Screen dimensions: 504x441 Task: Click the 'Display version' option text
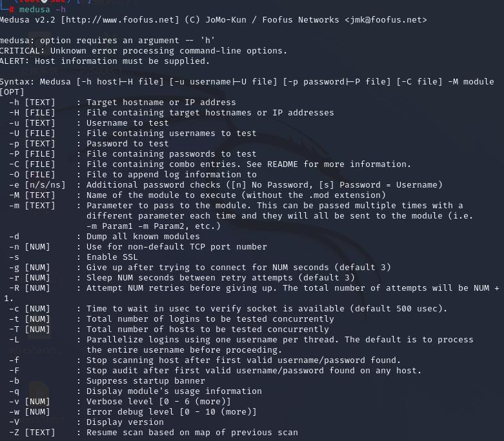pyautogui.click(x=125, y=422)
